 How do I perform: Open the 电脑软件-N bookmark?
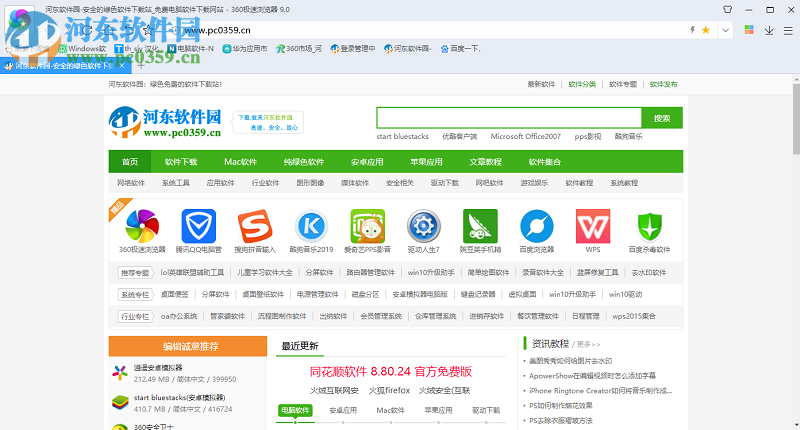tap(191, 48)
